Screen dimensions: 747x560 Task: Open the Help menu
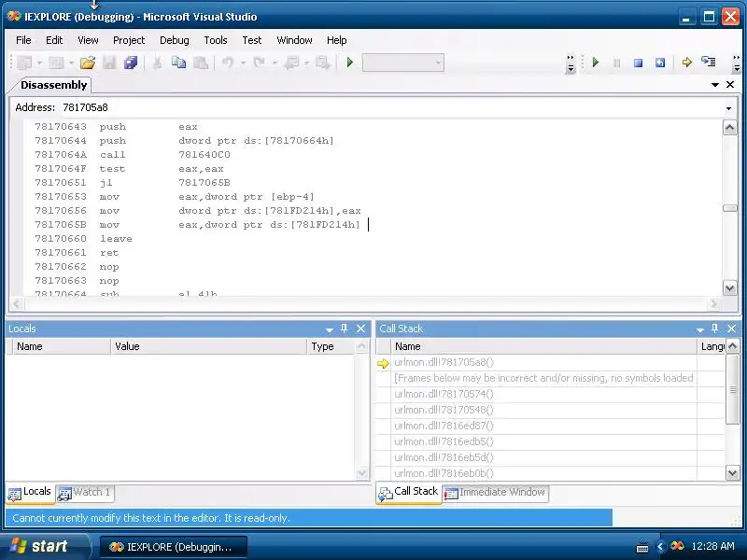click(x=336, y=40)
